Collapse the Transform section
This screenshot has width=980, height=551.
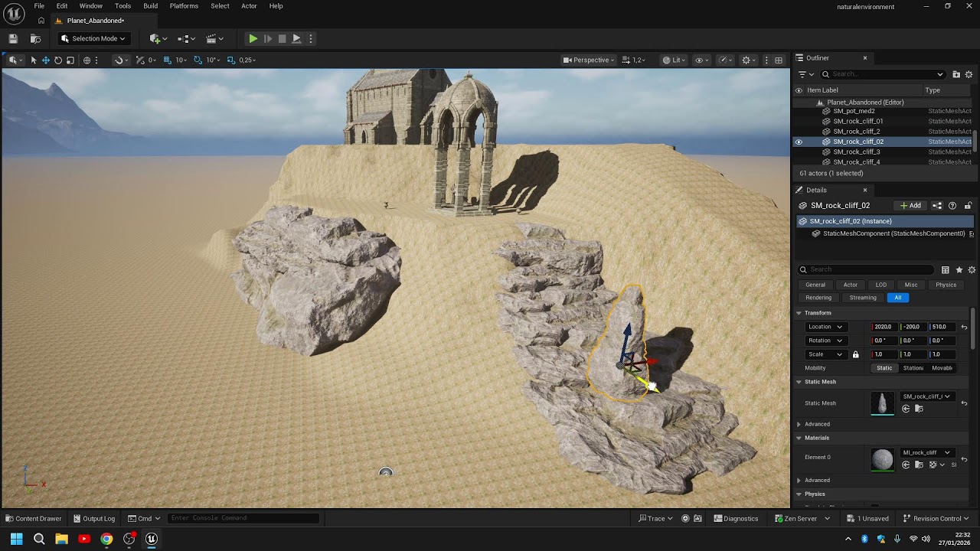click(x=799, y=313)
